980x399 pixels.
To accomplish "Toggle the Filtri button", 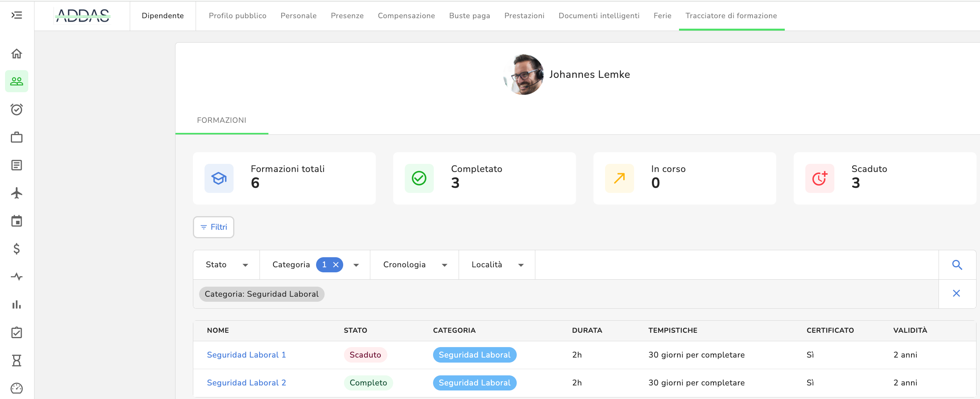I will [213, 227].
